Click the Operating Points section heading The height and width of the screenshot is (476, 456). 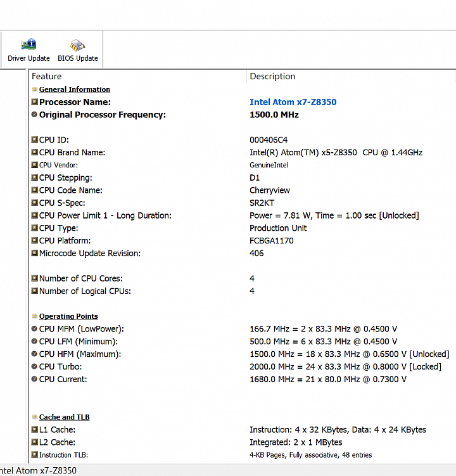pos(68,316)
